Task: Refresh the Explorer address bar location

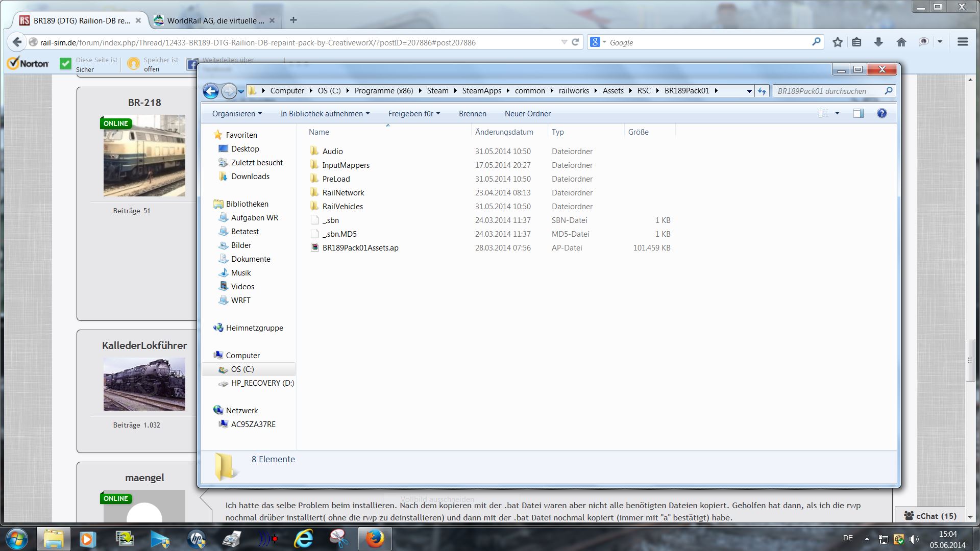Action: 762,91
